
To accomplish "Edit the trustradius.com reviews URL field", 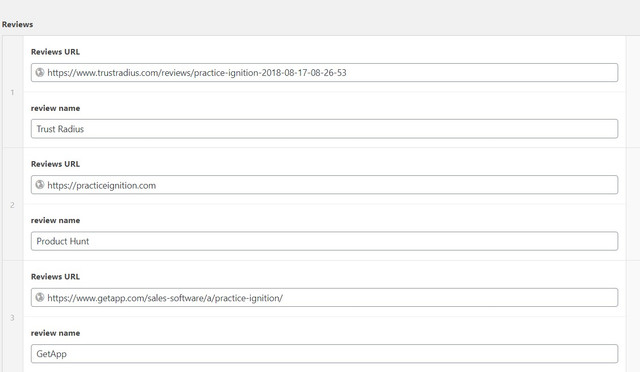I will pos(324,73).
